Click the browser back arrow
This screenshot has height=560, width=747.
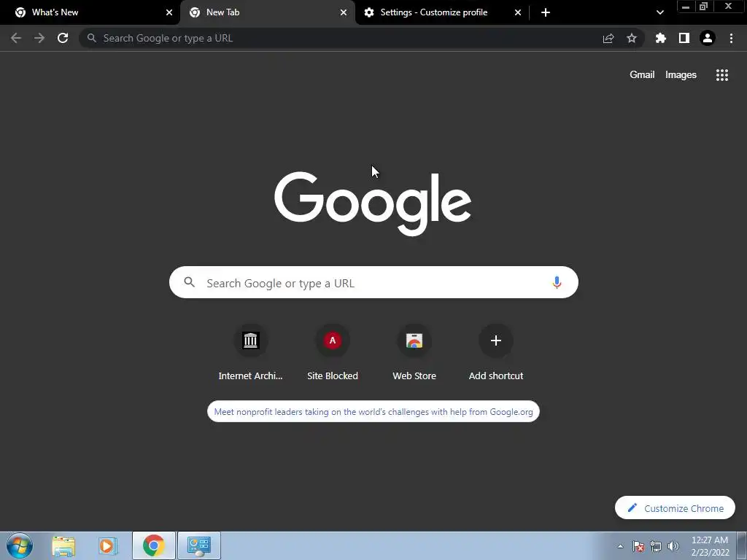[x=16, y=38]
